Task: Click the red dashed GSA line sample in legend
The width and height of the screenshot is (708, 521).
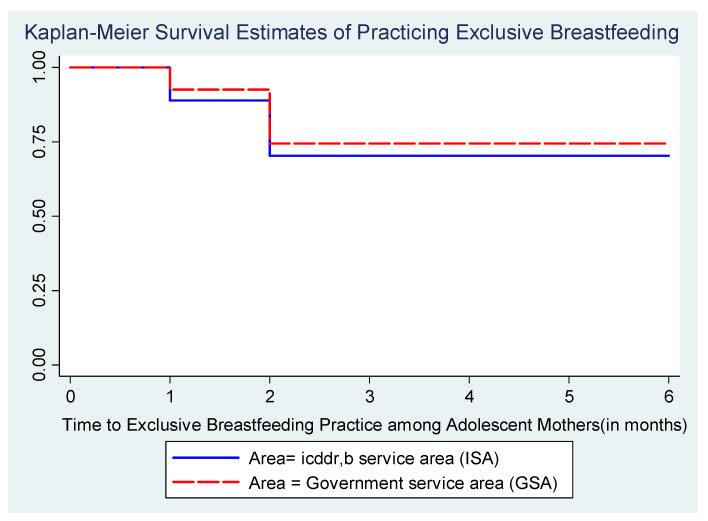Action: click(206, 482)
